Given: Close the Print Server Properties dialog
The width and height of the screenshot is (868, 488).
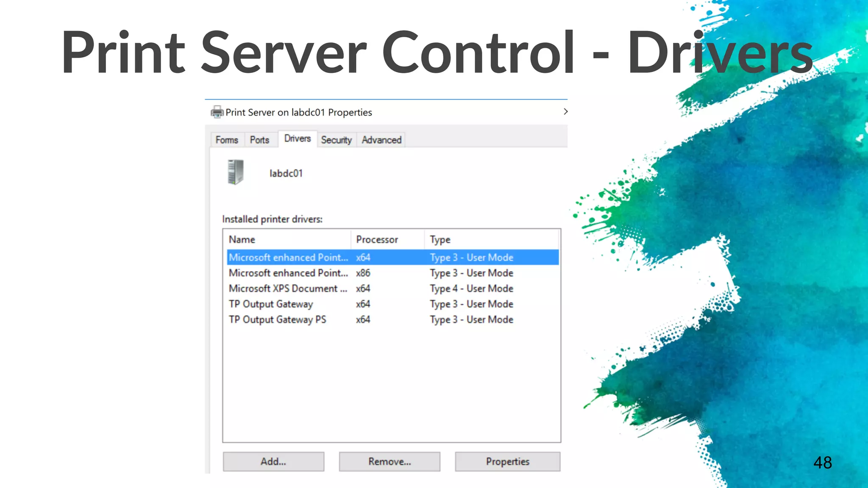Looking at the screenshot, I should [565, 111].
